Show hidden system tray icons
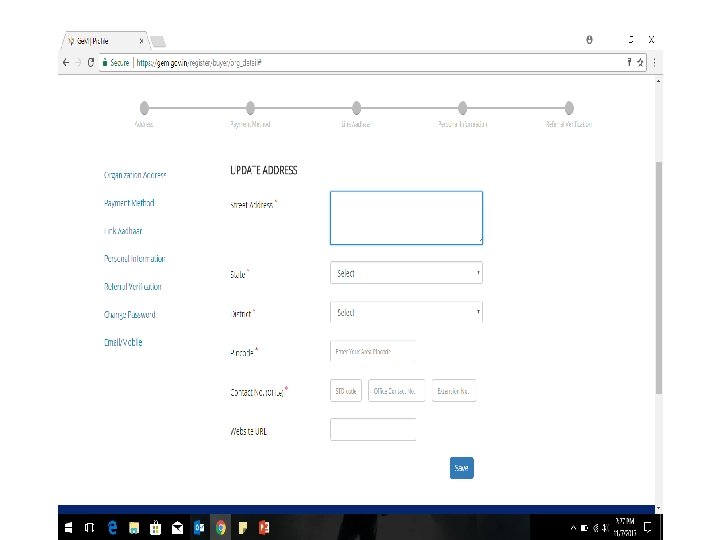The image size is (720, 540). 573,528
